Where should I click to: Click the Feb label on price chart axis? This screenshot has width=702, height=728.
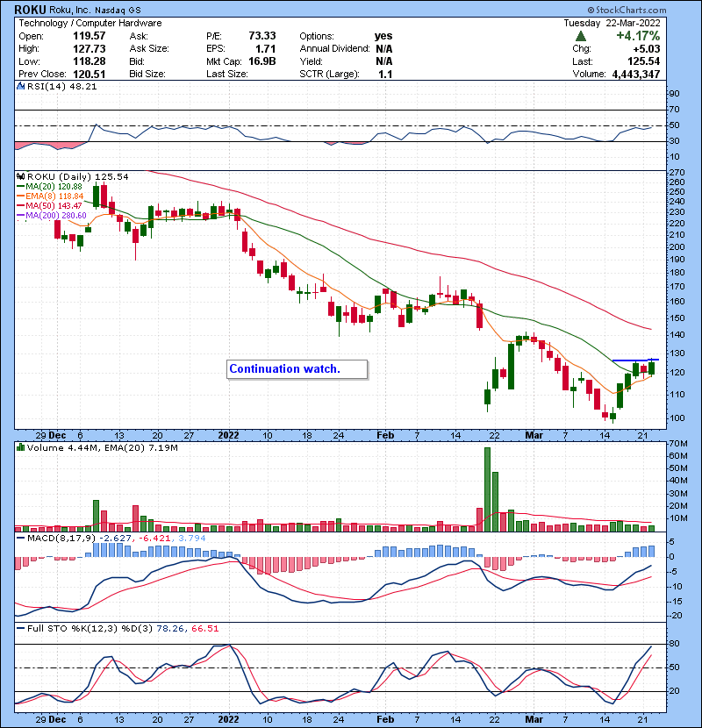(x=385, y=436)
